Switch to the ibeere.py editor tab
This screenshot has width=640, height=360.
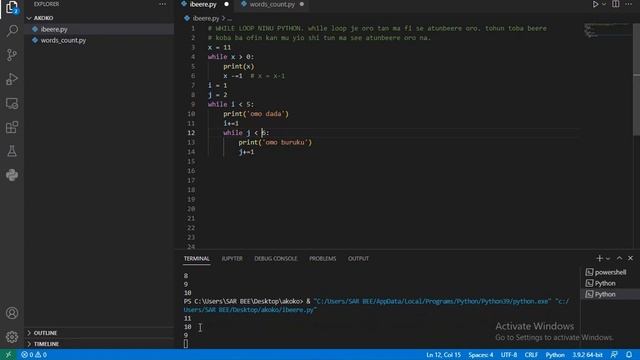[x=203, y=4]
